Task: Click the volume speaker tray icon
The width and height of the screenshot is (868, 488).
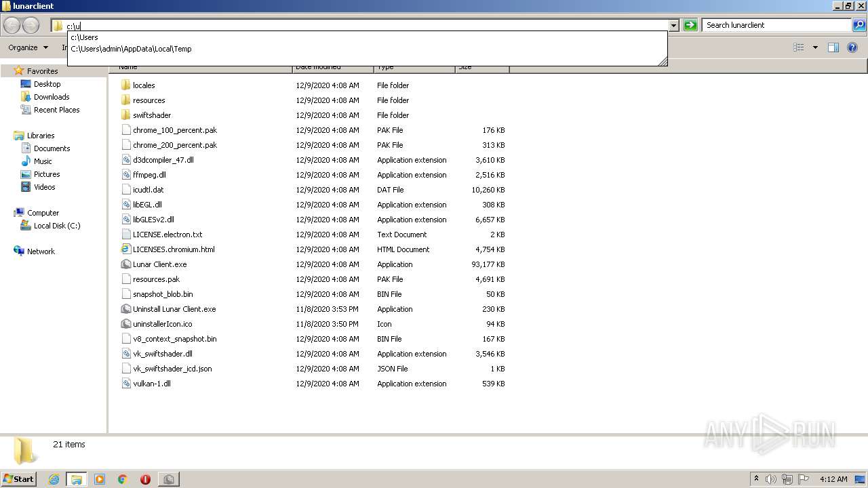Action: pyautogui.click(x=771, y=479)
